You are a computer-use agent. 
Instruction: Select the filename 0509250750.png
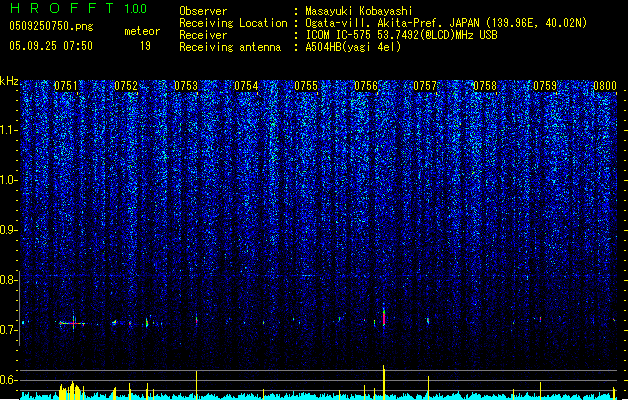click(51, 26)
